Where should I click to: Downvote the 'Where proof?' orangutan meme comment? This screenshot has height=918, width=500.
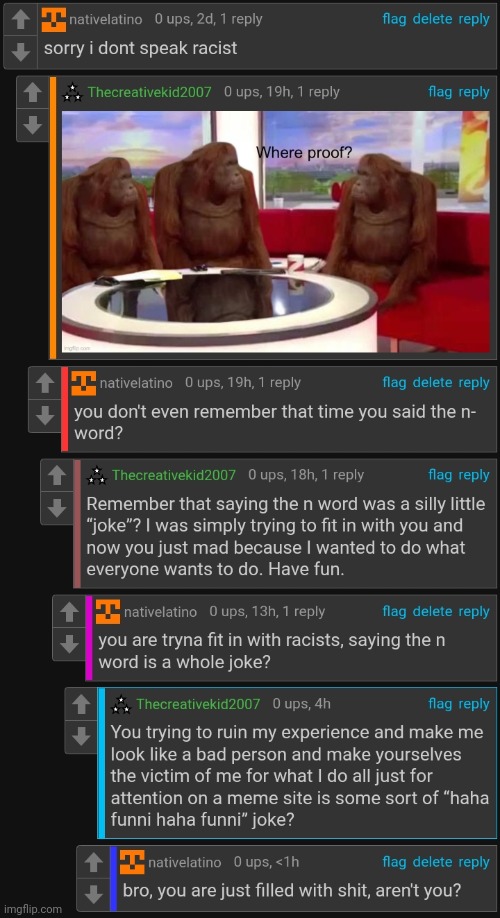[33, 125]
